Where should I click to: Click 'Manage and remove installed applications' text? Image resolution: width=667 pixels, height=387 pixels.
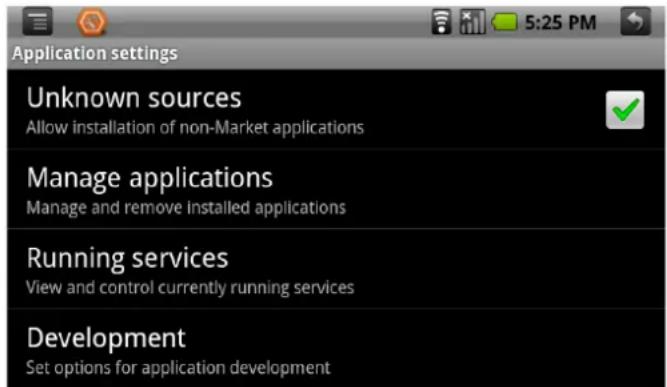click(186, 208)
